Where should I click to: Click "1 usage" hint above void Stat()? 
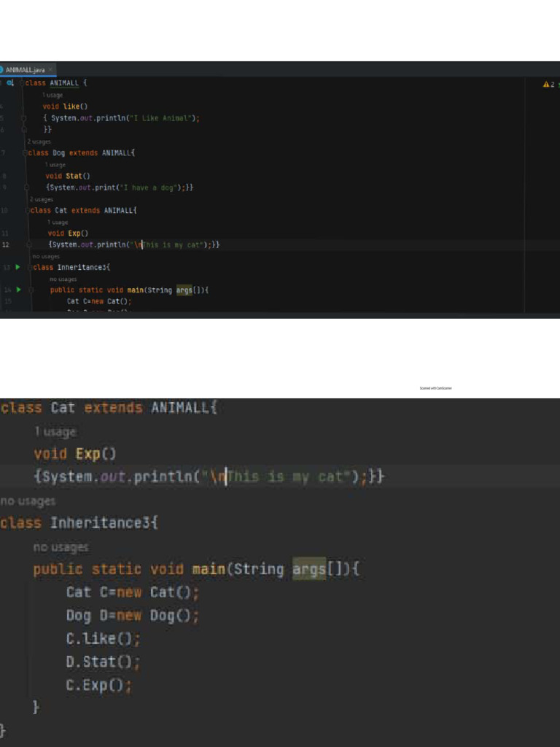[x=55, y=165]
